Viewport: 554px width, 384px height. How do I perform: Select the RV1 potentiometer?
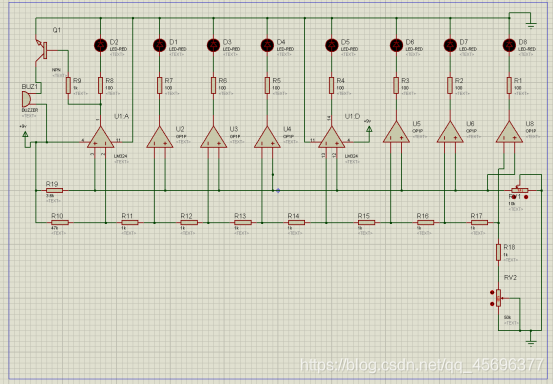tap(520, 190)
